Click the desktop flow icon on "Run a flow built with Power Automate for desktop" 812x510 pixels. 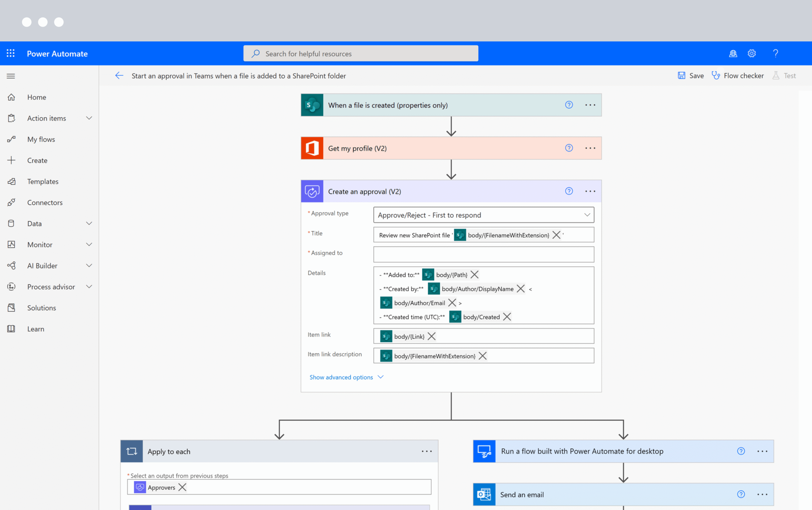[484, 451]
